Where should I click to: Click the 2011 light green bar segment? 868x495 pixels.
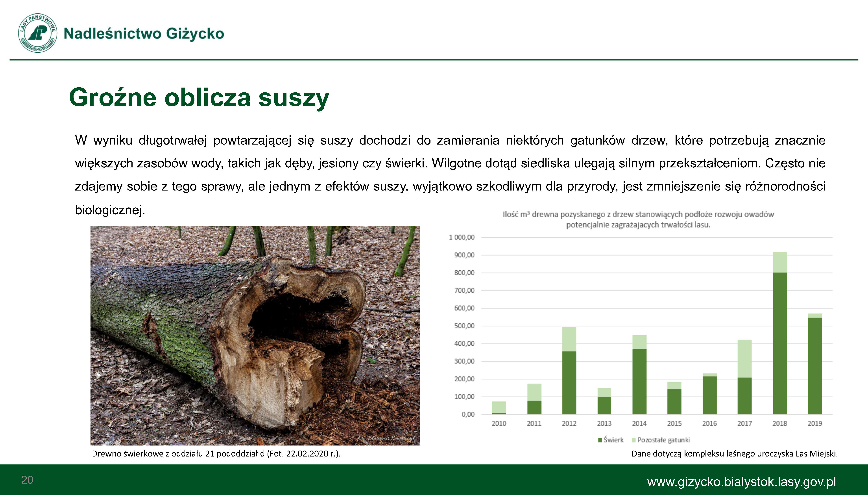point(534,392)
